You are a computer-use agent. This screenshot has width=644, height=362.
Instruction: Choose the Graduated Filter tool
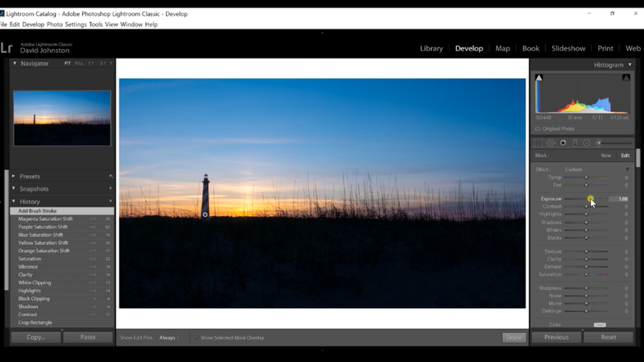click(x=575, y=143)
